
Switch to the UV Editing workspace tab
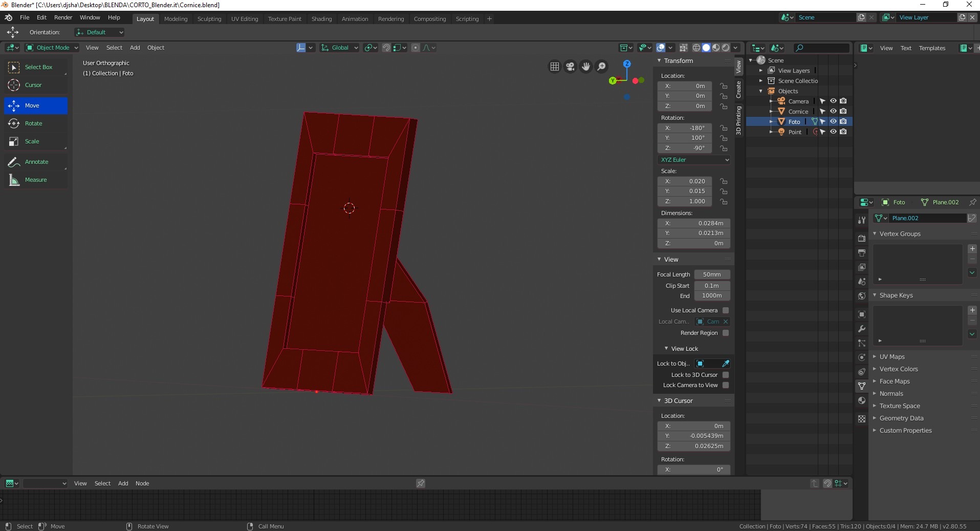click(245, 19)
